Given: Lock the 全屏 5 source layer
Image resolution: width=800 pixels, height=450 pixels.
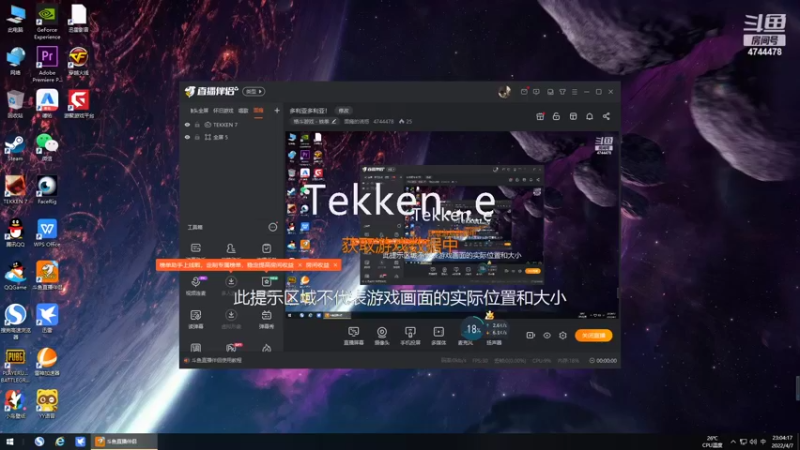Looking at the screenshot, I should [197, 137].
